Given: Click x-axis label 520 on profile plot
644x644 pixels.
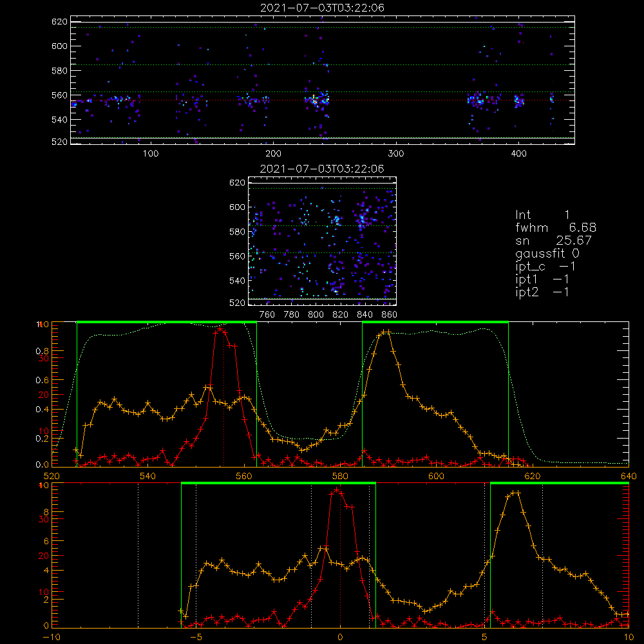Looking at the screenshot, I should coord(52,476).
